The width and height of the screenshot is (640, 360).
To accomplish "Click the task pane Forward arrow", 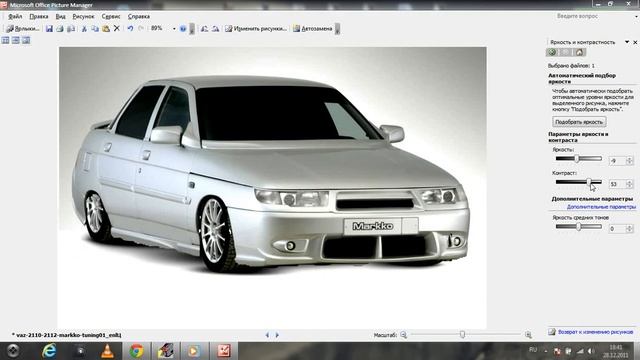I will click(565, 52).
